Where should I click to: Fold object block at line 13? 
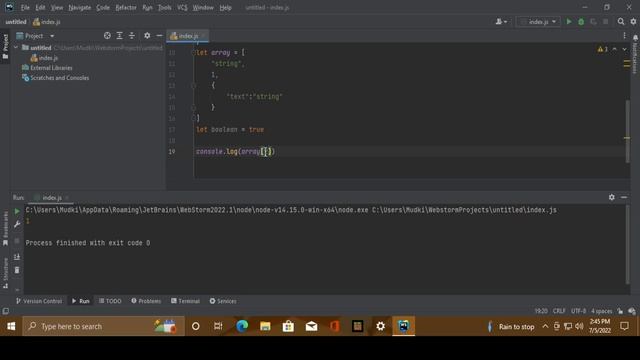tap(194, 85)
